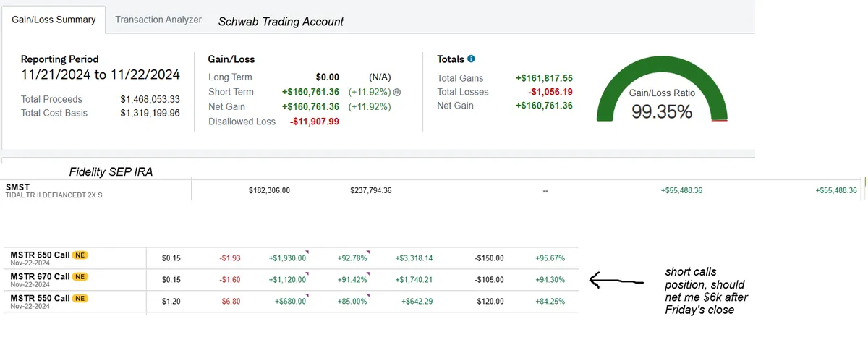
Task: Click the NE badge on MSTR 550 Call
Action: tap(80, 297)
